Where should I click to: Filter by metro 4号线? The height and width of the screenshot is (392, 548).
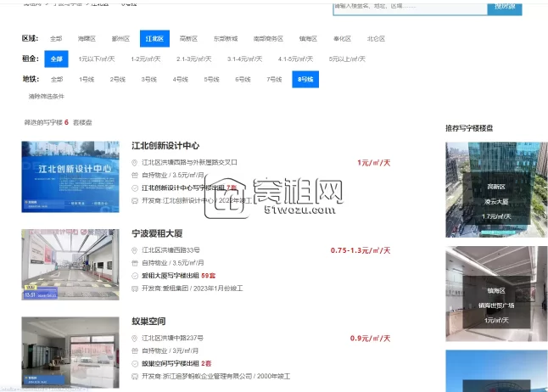[181, 80]
